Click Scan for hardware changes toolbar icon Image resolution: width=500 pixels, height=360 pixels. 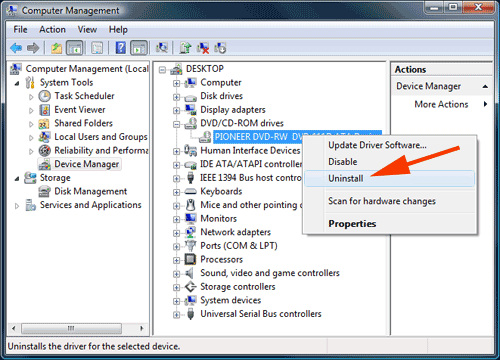[162, 48]
